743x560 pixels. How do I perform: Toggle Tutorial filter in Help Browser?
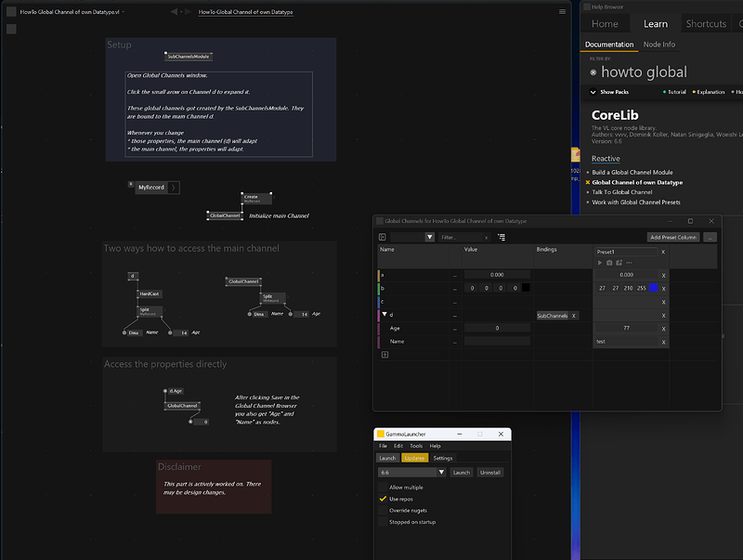point(674,92)
